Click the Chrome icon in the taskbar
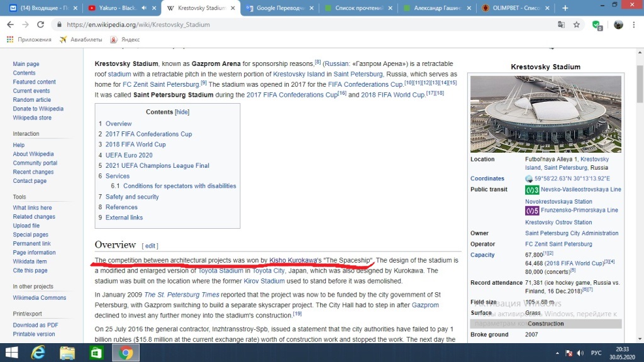Screen dimensions: 644x362 126,353
